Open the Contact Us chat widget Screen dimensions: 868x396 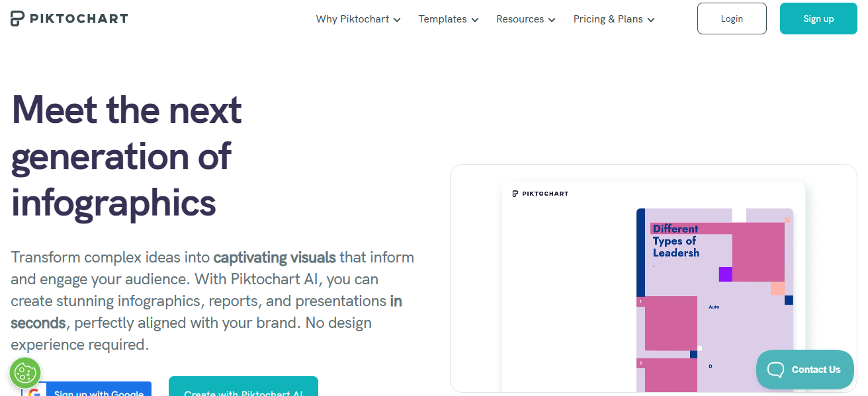coord(805,370)
